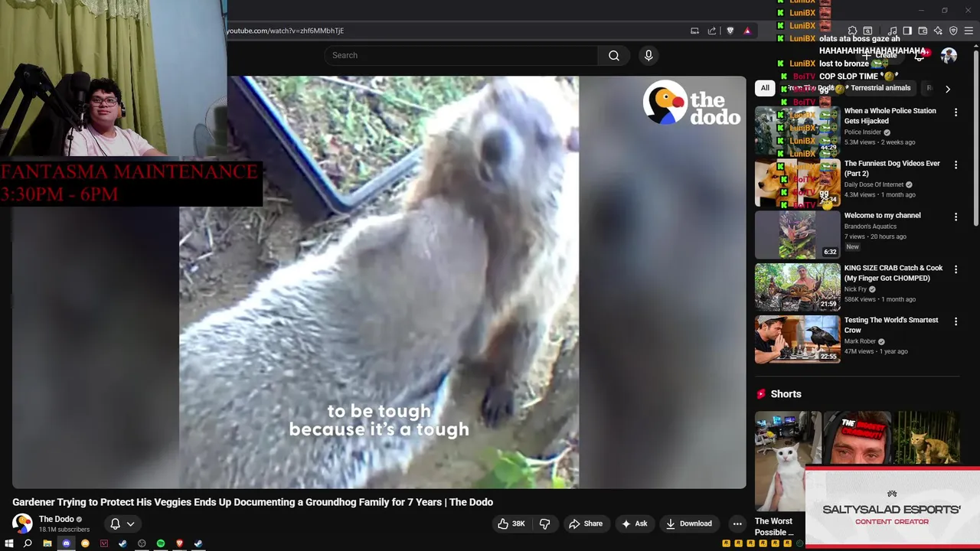The height and width of the screenshot is (551, 980).
Task: Click The Dodo channel avatar
Action: 22,523
